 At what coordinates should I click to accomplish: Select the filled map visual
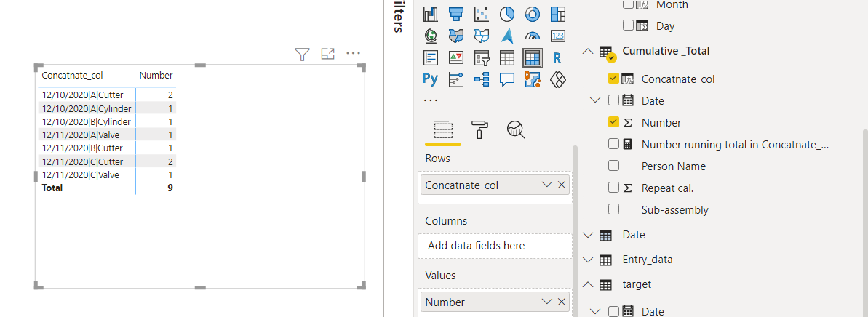(x=455, y=36)
